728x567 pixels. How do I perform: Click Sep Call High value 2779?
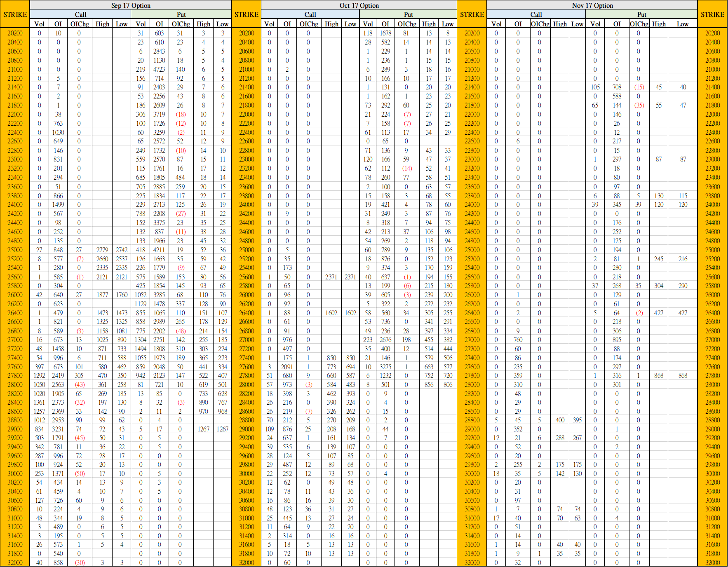point(102,250)
